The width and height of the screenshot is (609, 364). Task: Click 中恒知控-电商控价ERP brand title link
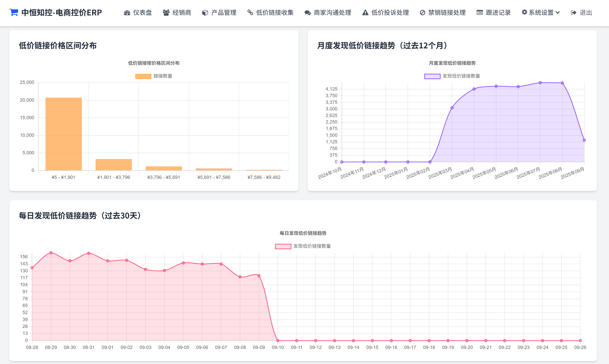click(x=61, y=12)
